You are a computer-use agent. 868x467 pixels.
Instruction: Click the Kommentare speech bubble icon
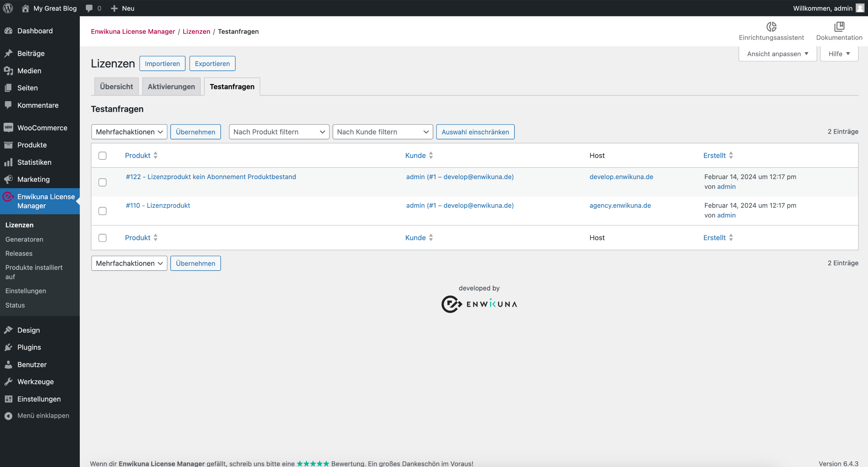coord(8,105)
